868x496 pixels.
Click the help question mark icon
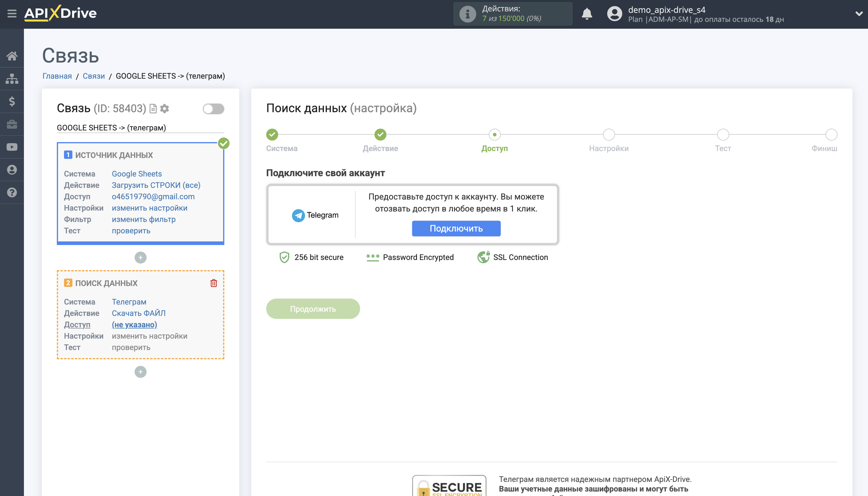[12, 192]
